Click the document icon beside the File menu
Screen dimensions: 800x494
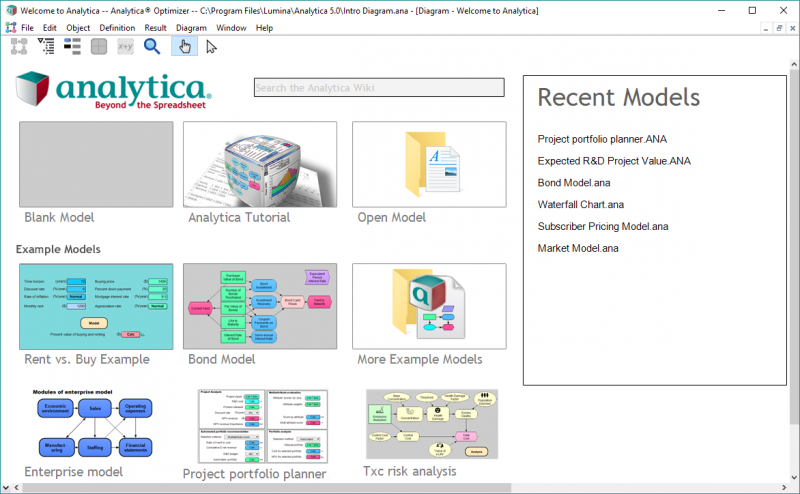tap(11, 28)
